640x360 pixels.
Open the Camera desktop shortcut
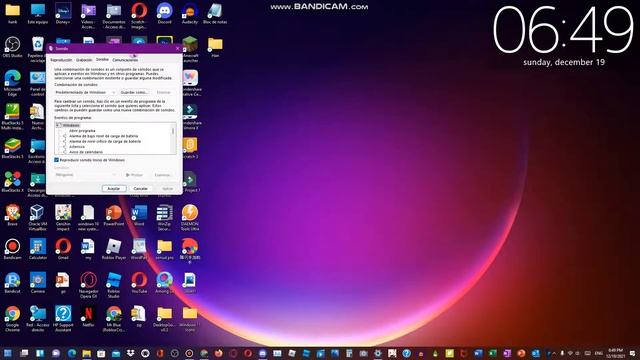coord(38,282)
